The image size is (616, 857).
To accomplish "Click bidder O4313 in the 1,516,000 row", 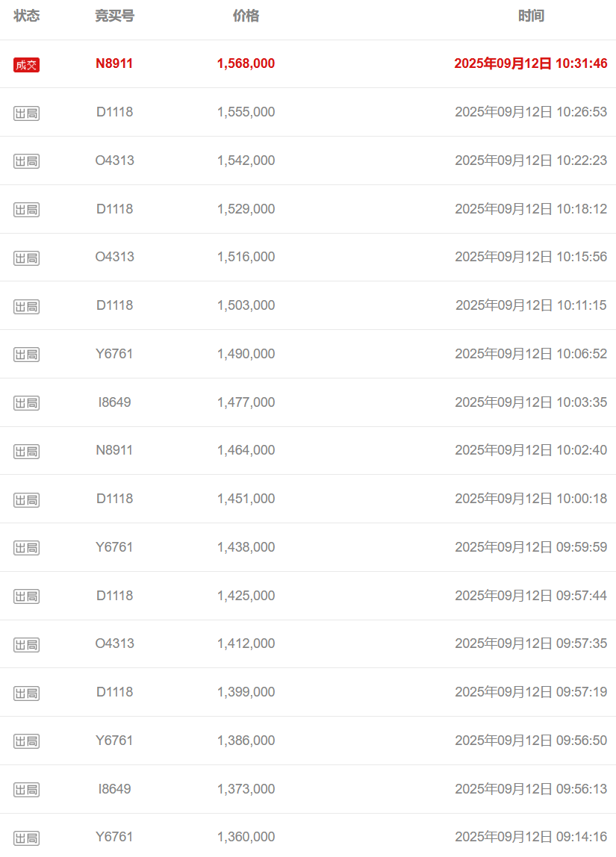I will click(114, 257).
